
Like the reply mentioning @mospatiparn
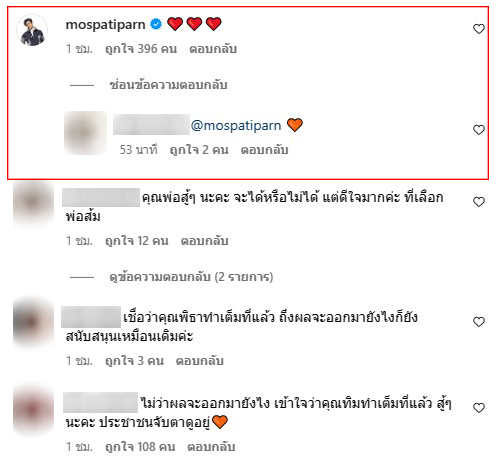[x=479, y=130]
